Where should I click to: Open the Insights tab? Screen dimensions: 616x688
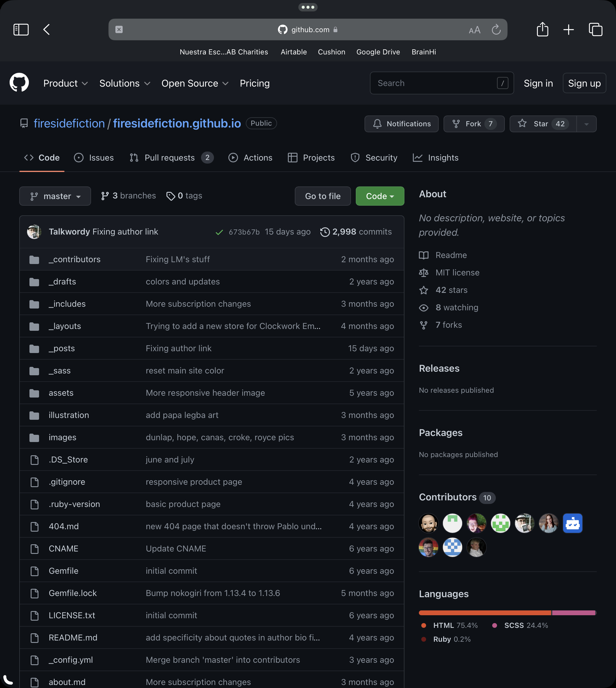point(436,158)
